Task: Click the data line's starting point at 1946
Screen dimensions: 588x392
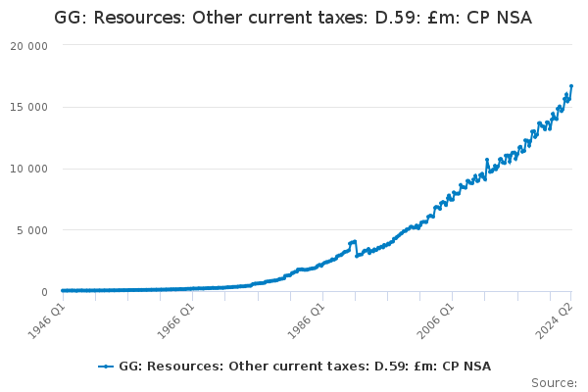Action: 63,290
